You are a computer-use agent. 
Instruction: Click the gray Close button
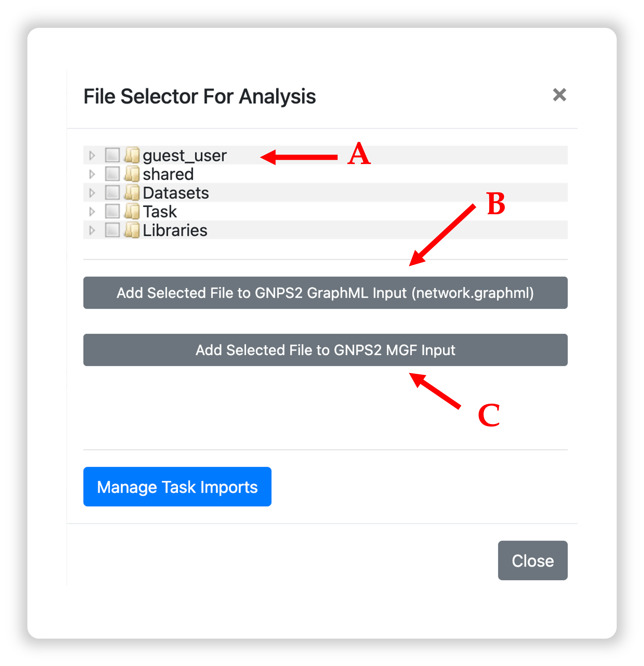click(x=532, y=560)
